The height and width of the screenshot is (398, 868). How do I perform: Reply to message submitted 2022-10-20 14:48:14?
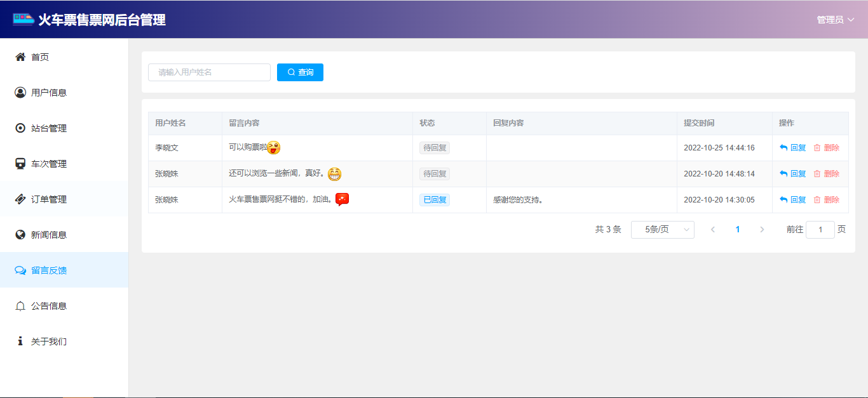click(792, 174)
